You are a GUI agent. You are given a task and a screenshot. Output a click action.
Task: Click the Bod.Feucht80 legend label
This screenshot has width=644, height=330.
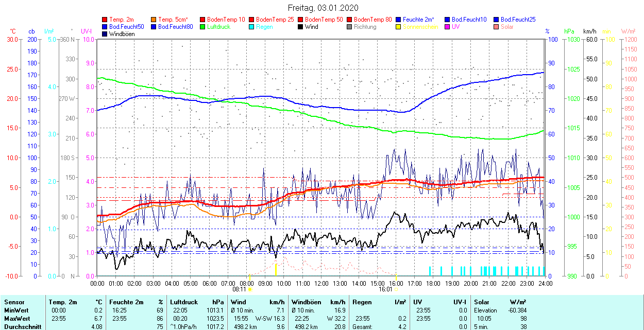tap(175, 27)
